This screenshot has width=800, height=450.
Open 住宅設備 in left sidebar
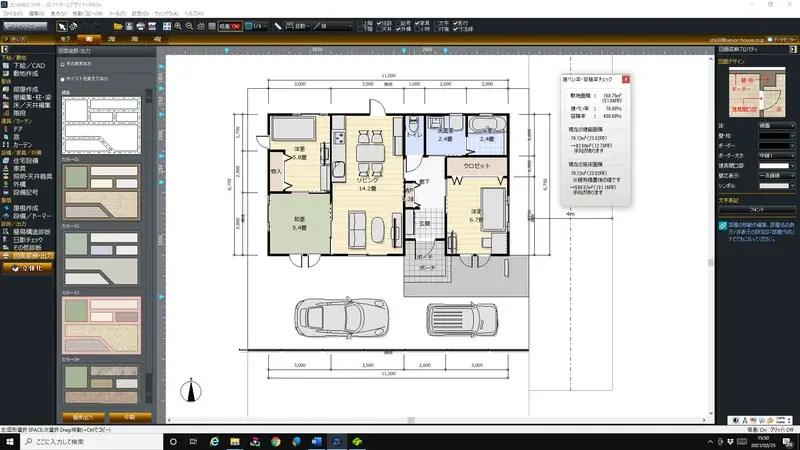[26, 161]
